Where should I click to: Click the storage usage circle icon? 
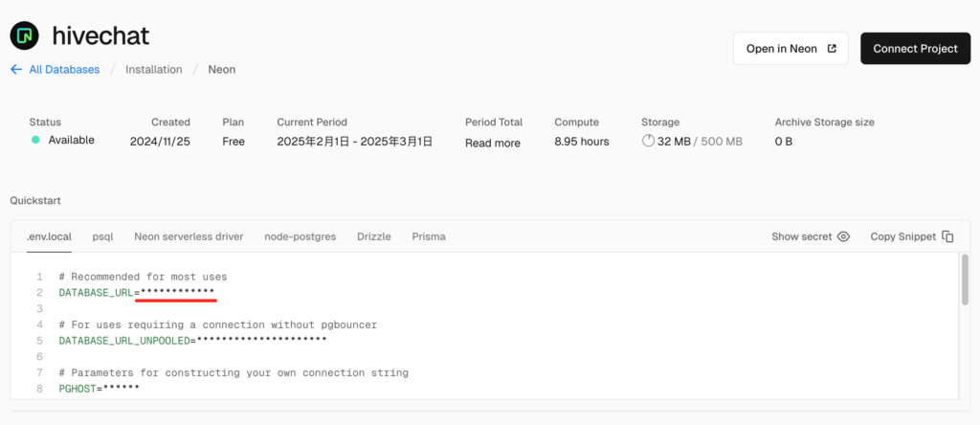pos(648,142)
